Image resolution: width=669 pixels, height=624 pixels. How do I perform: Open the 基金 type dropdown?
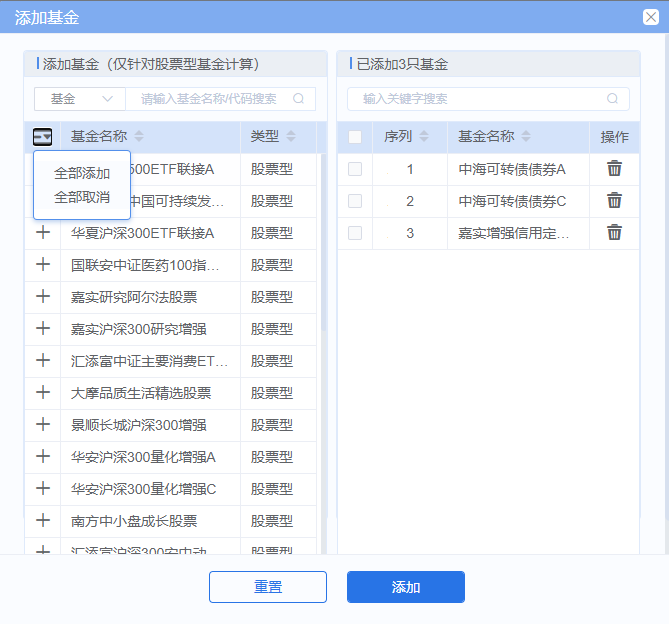pyautogui.click(x=80, y=99)
